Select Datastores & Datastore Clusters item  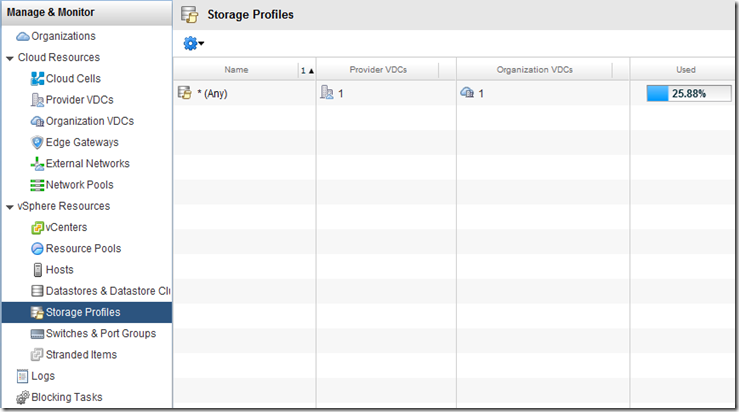pos(107,291)
